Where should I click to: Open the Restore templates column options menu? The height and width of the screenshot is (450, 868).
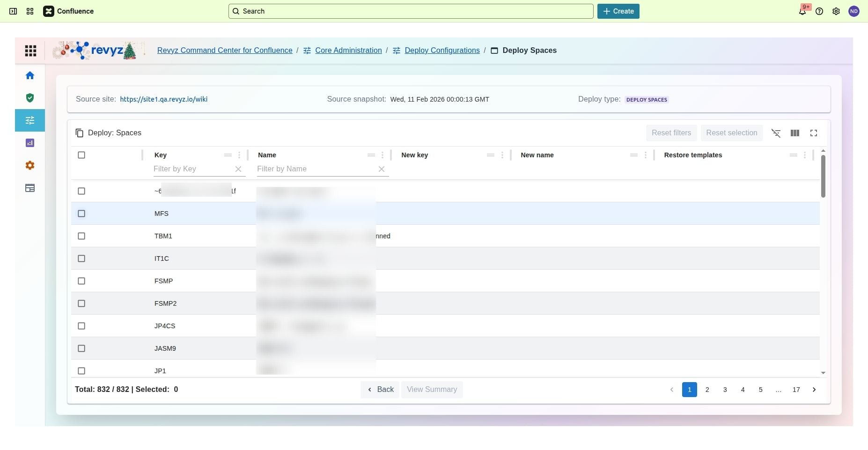point(805,155)
